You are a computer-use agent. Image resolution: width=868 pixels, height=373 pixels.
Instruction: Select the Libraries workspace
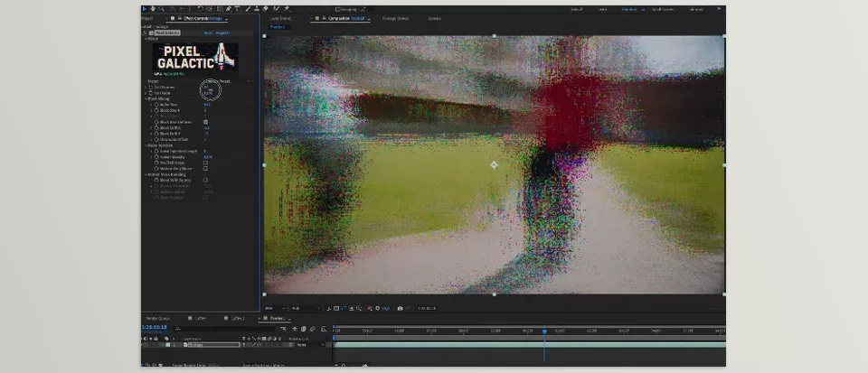[x=696, y=9]
